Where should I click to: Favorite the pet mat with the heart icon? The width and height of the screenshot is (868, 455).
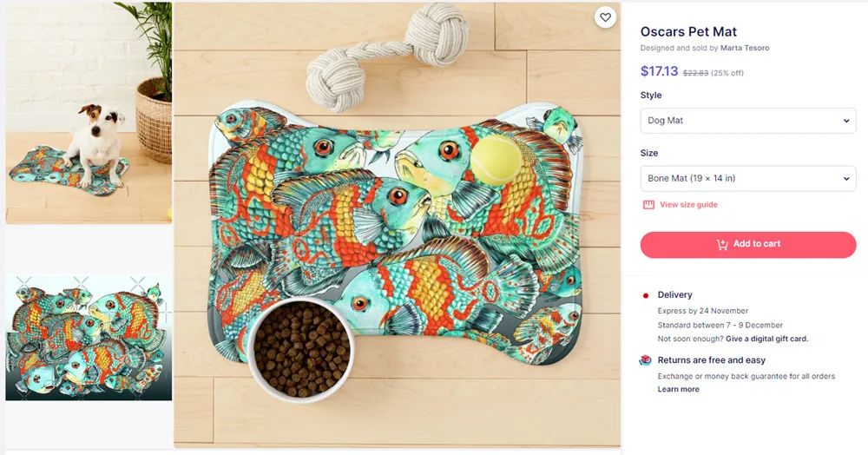[x=605, y=17]
